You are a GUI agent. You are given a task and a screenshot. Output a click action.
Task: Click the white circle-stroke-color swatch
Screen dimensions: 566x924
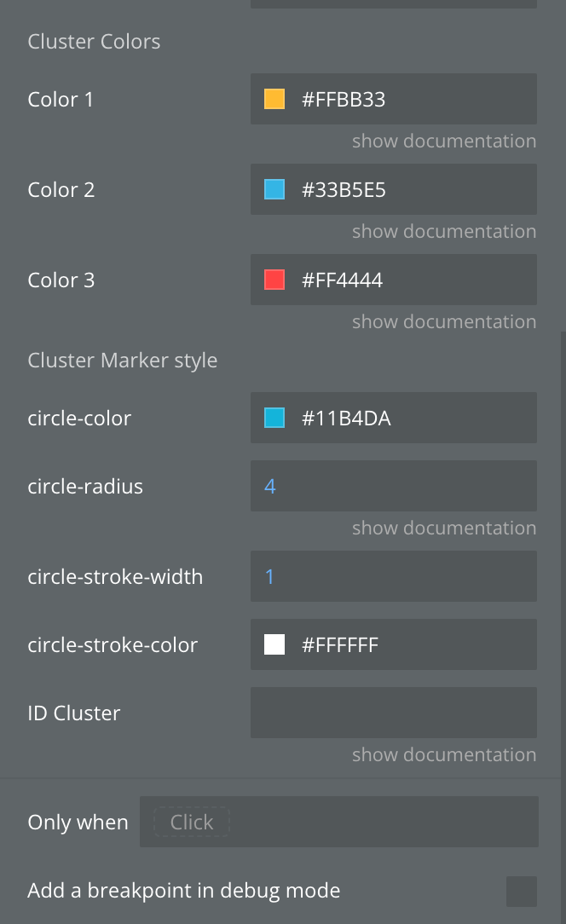coord(274,644)
